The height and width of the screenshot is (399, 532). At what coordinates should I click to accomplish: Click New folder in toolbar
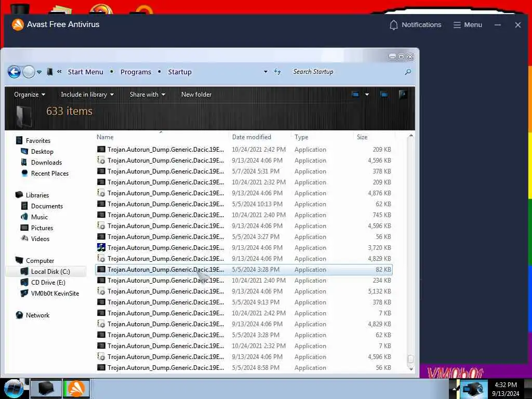[196, 95]
